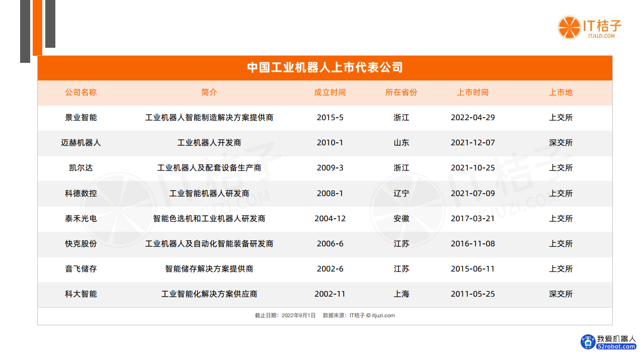
Task: Select the company name 泰禾光电
Action: (x=80, y=219)
